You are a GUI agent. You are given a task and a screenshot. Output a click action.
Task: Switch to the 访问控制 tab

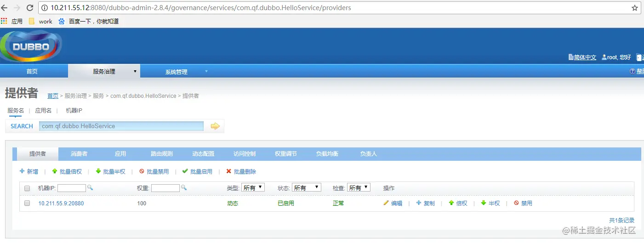[245, 154]
